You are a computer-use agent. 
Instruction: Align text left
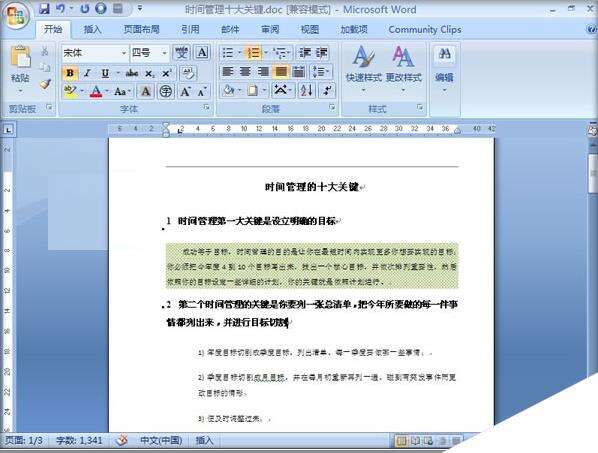tap(228, 71)
